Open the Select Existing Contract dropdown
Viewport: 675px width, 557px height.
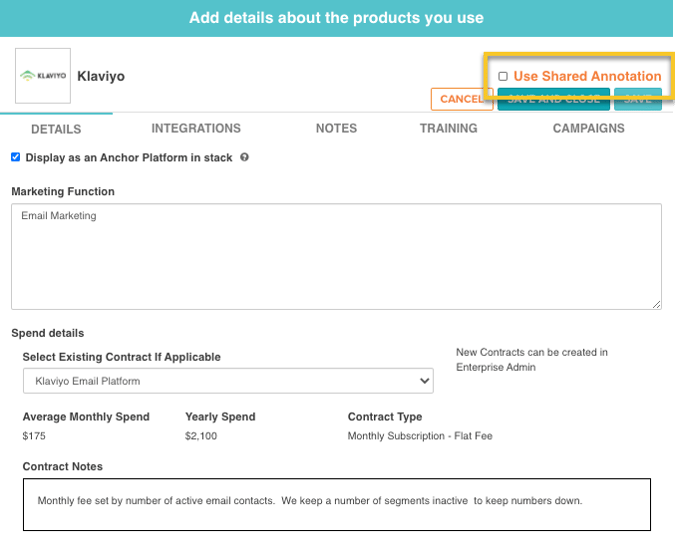coord(228,381)
